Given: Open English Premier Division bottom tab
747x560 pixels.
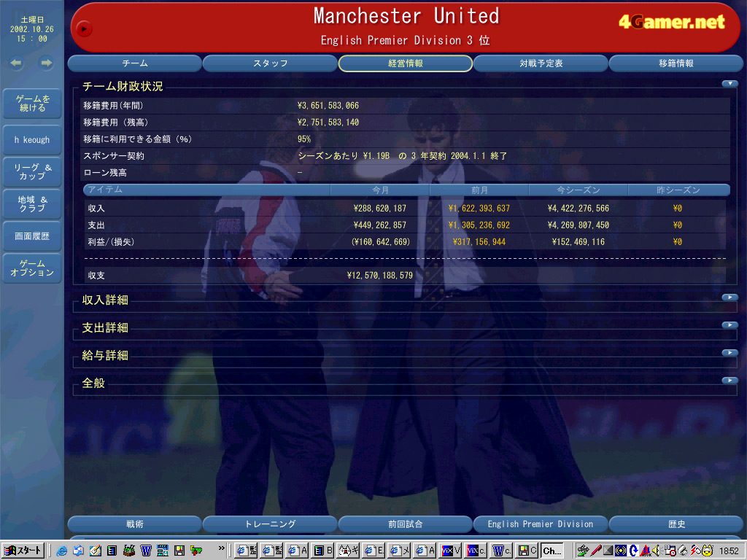Looking at the screenshot, I should pos(541,524).
